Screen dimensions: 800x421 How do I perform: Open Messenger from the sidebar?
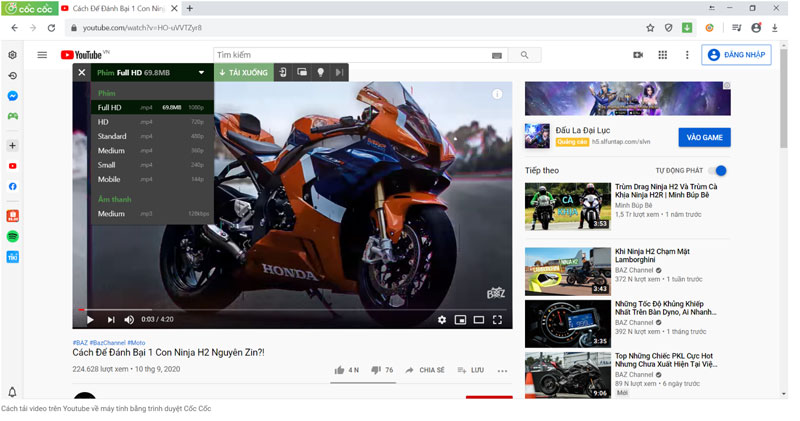point(13,96)
